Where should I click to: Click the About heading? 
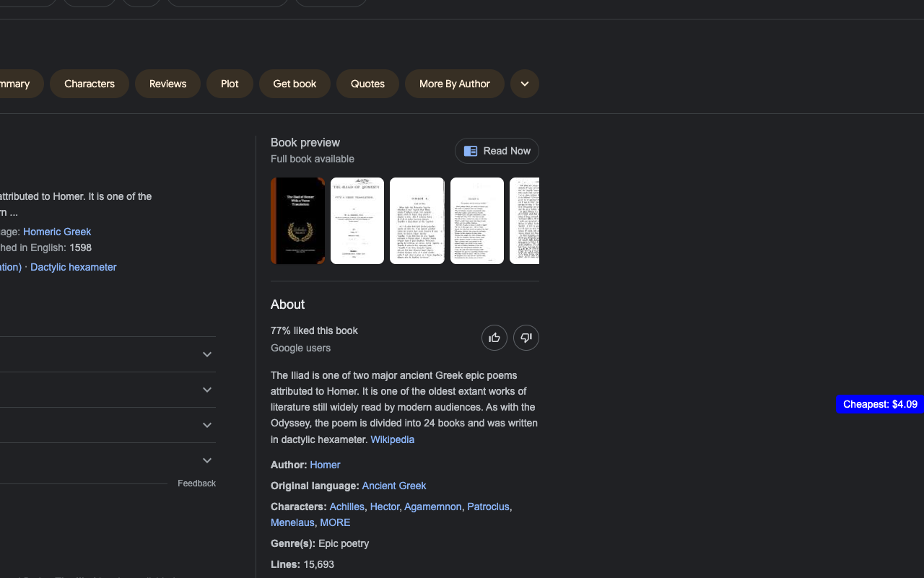(x=287, y=305)
